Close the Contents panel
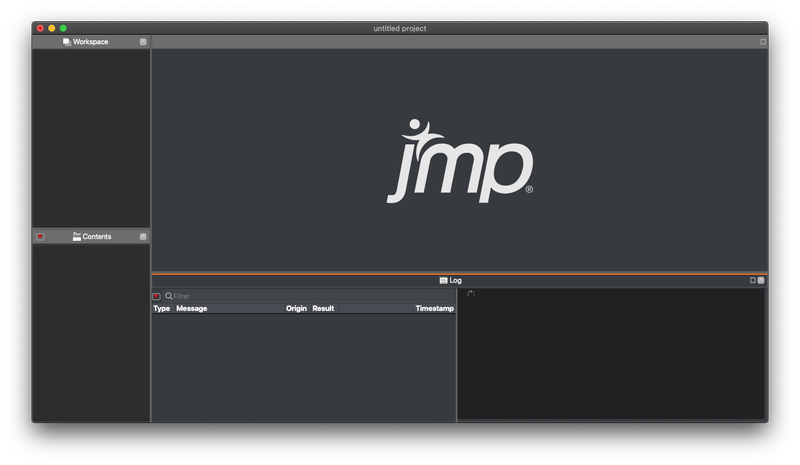The image size is (800, 465). [x=143, y=236]
